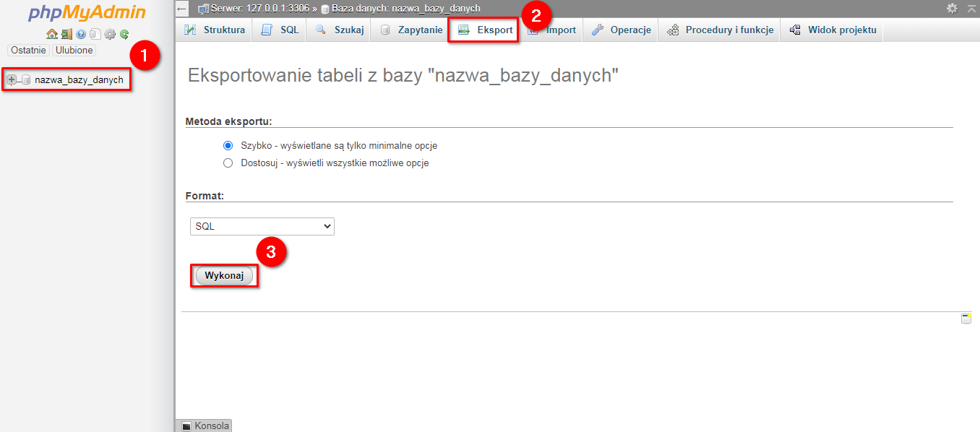Screen dimensions: 980x432
Task: Select the Eksport tab
Action: pyautogui.click(x=485, y=30)
